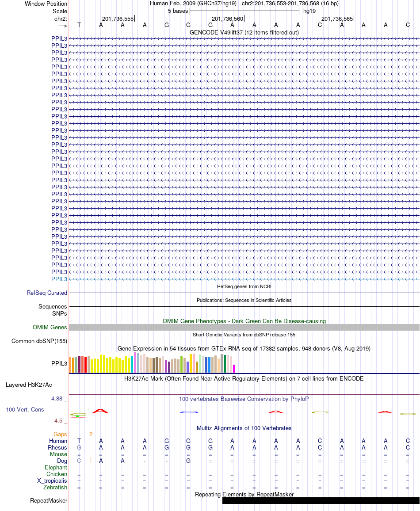
Task: Open Short Genetic Variants from dbSNP release 155 title
Action: click(244, 335)
